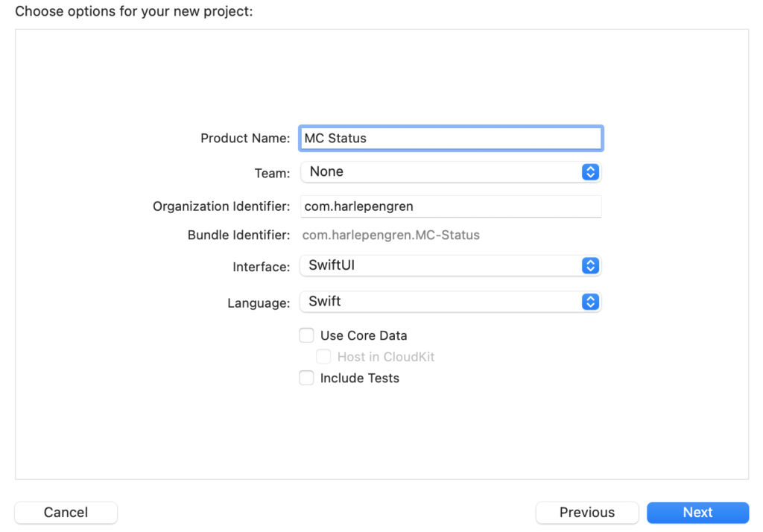Viewport: 763px width, 532px height.
Task: Click the blue chevron icon on Language selector
Action: pos(589,302)
